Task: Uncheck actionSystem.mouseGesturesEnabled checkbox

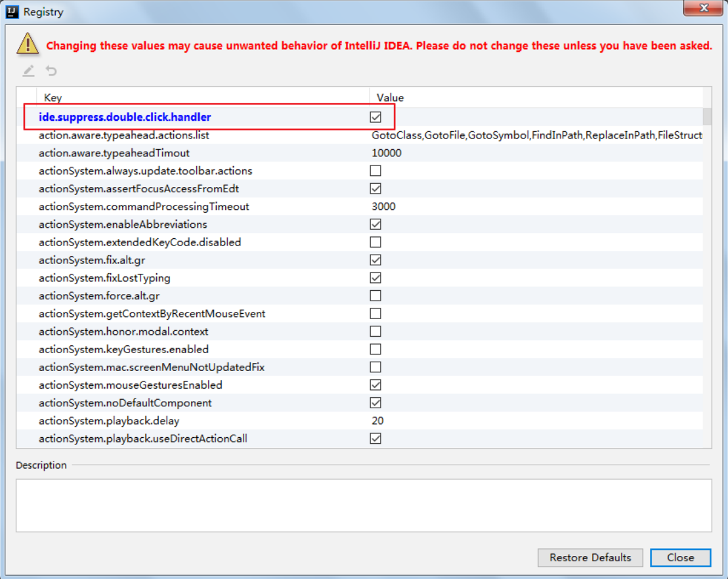Action: pyautogui.click(x=375, y=385)
